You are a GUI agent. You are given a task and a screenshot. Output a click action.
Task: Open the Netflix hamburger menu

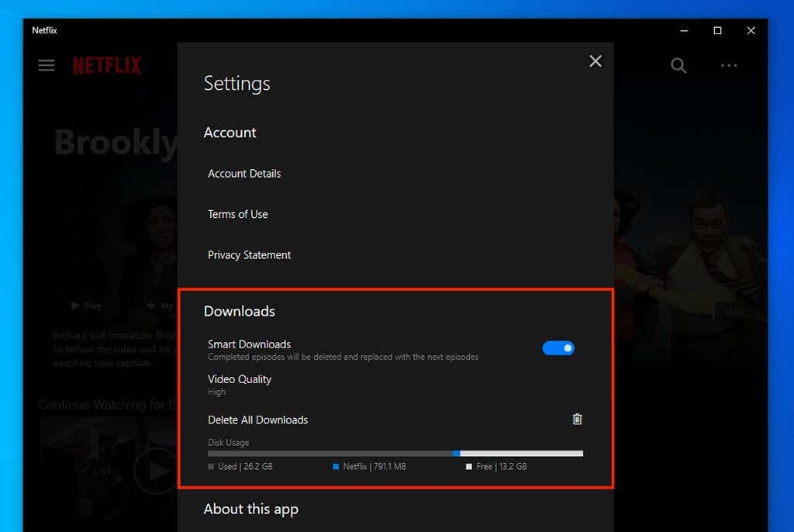[x=46, y=65]
